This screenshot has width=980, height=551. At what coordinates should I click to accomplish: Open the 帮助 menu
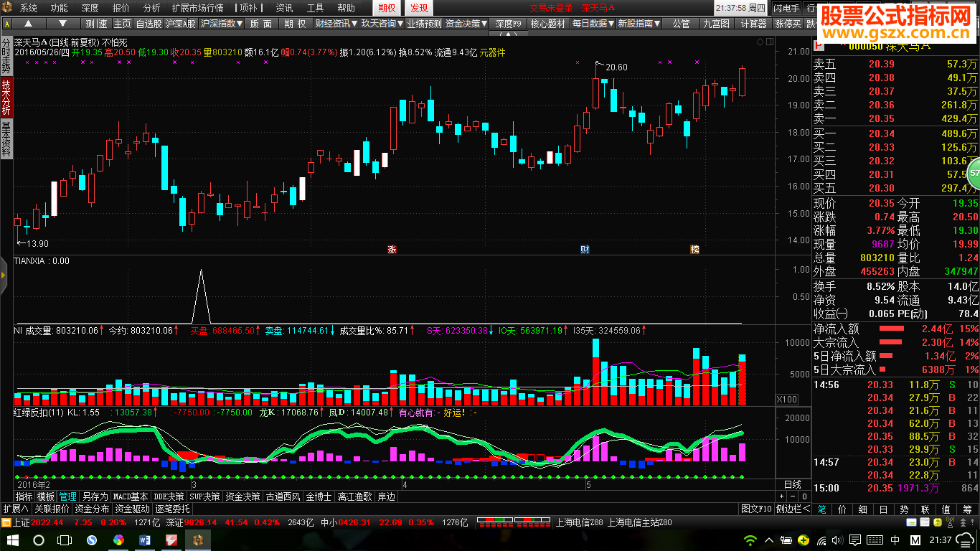point(346,8)
